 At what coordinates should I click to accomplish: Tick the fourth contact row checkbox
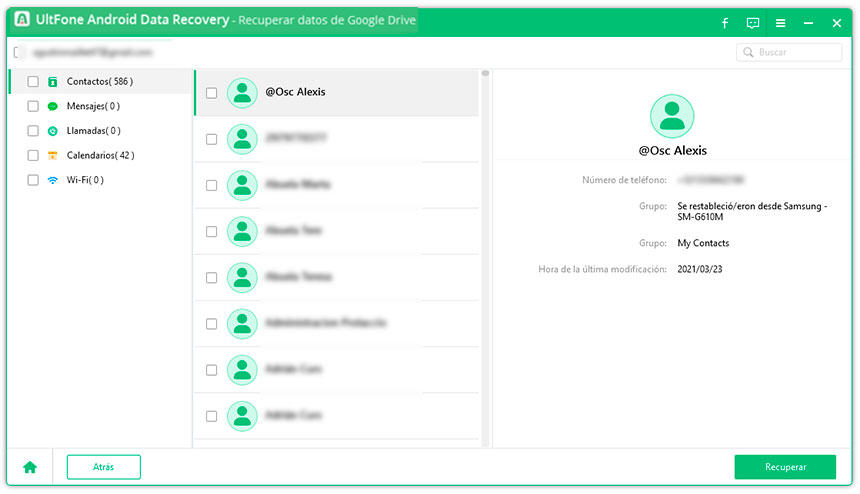point(211,231)
